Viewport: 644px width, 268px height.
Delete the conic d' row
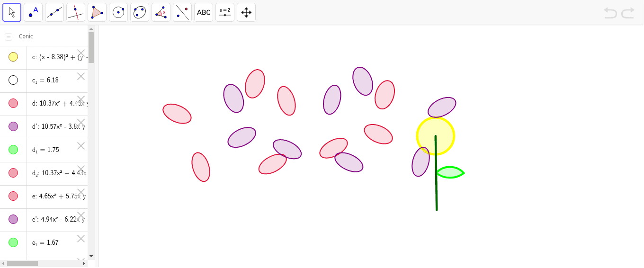pos(81,123)
